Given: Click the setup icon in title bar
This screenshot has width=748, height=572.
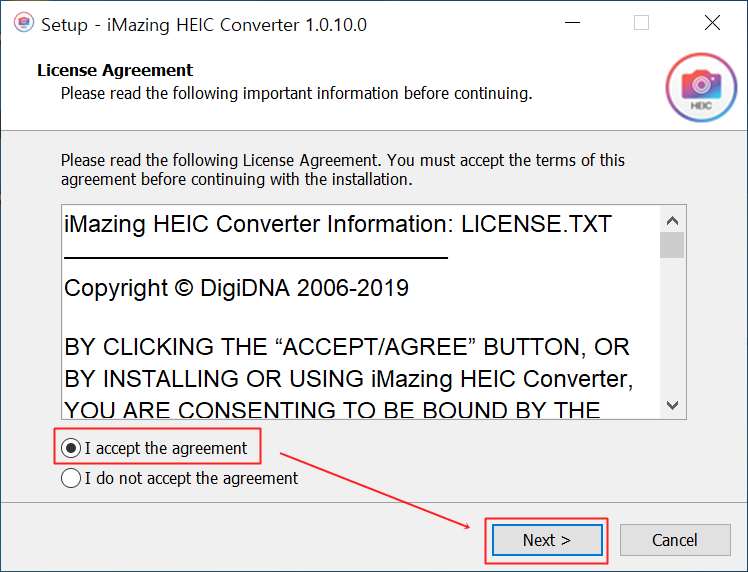Looking at the screenshot, I should tap(23, 23).
